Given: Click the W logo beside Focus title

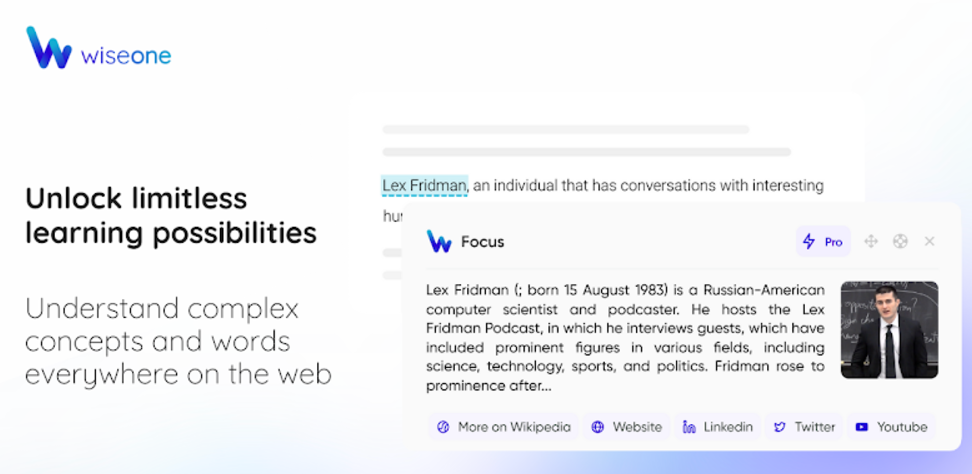Looking at the screenshot, I should click(439, 241).
